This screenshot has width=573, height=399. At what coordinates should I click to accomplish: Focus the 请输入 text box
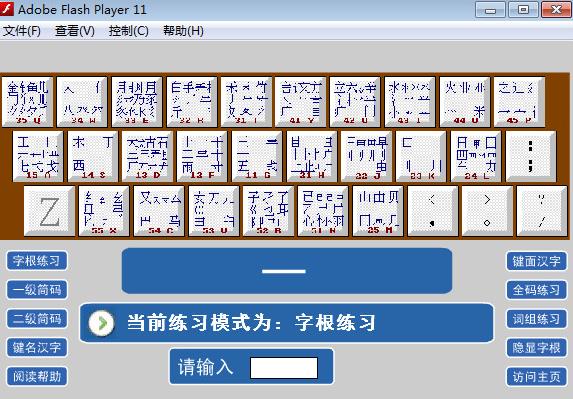tap(284, 368)
